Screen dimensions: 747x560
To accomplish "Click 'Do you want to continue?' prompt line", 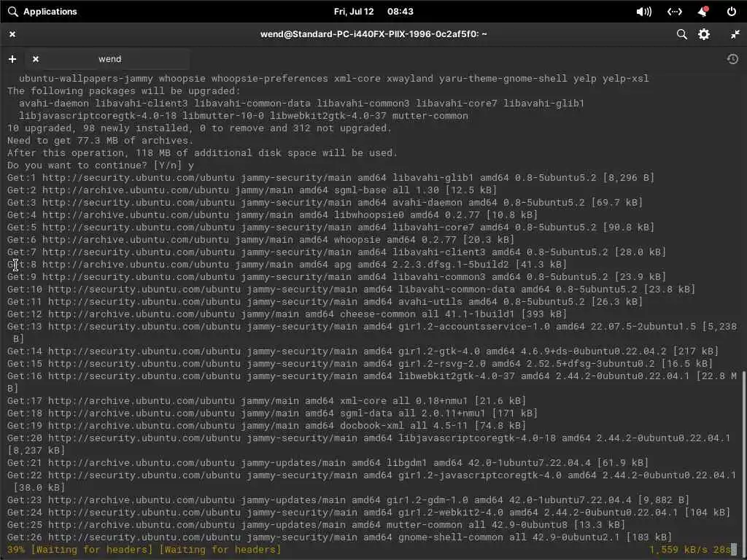I will point(101,166).
